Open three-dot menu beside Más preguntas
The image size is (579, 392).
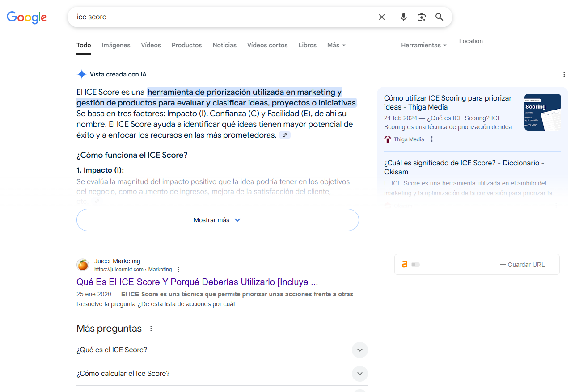[151, 329]
